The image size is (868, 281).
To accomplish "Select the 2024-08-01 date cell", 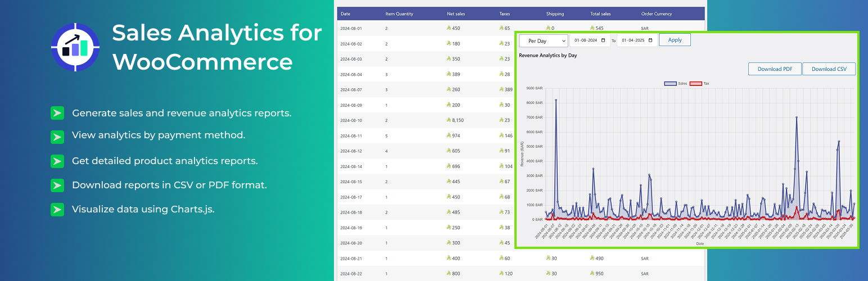I will pyautogui.click(x=351, y=28).
